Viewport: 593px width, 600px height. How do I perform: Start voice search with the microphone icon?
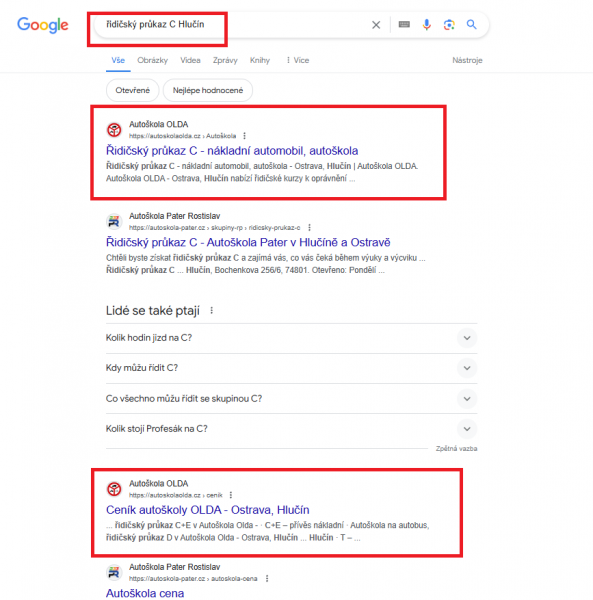(427, 24)
